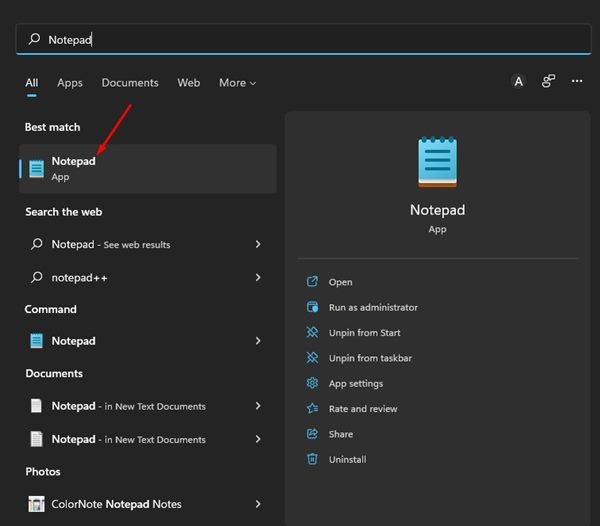
Task: Click the Run as administrator shield icon
Action: pyautogui.click(x=312, y=307)
